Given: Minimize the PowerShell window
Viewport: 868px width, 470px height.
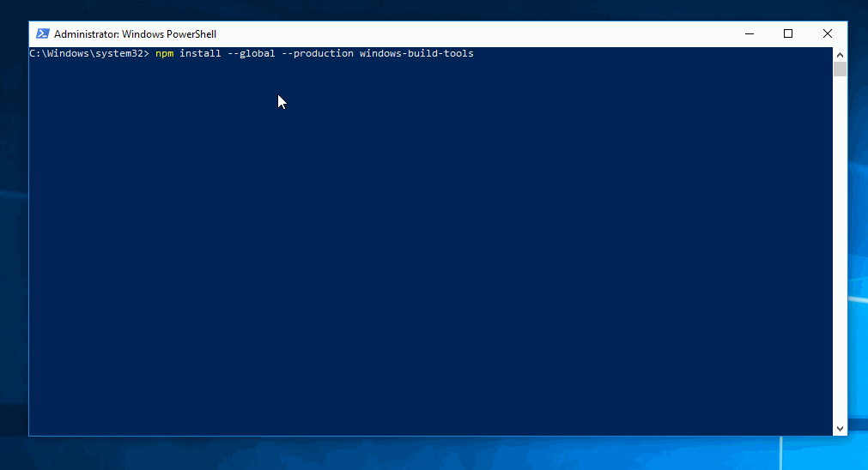Looking at the screenshot, I should pos(750,33).
